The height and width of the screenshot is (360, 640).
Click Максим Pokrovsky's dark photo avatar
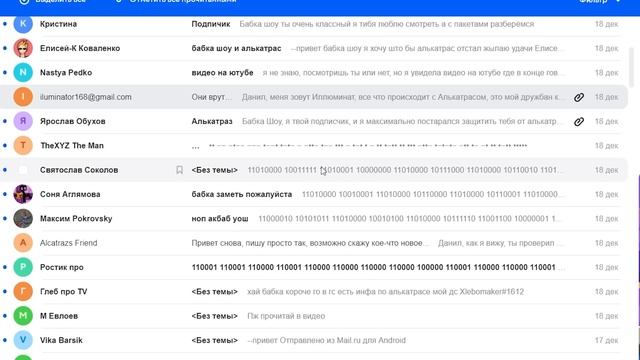coord(23,218)
